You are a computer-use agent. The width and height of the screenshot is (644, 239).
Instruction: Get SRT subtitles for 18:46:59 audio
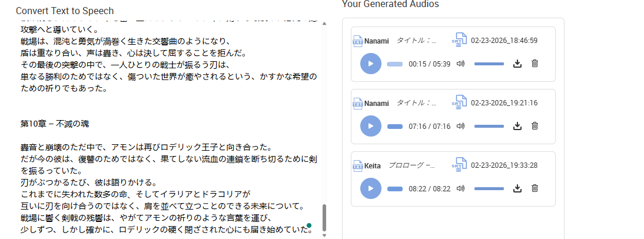(460, 39)
